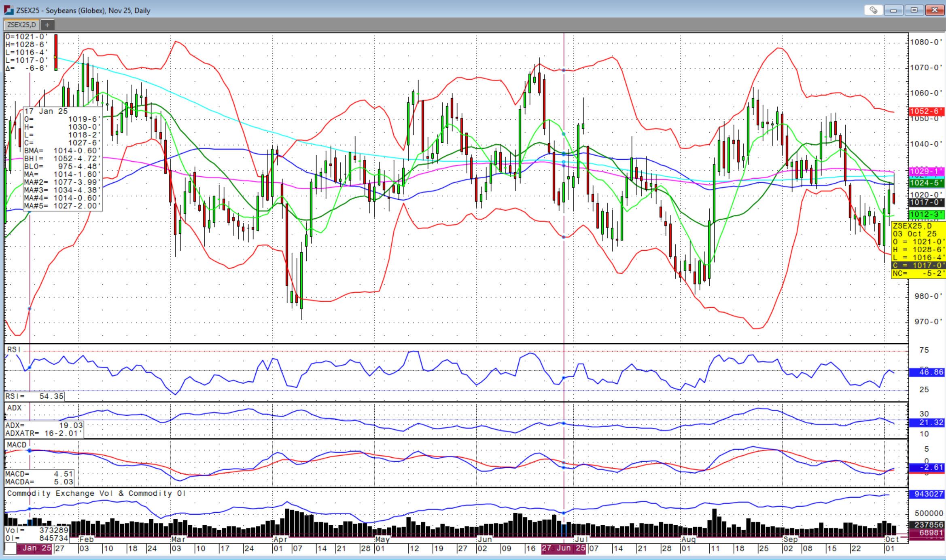Screen dimensions: 946x560
Task: Maximize the ZSEX25 chart window
Action: tap(914, 10)
